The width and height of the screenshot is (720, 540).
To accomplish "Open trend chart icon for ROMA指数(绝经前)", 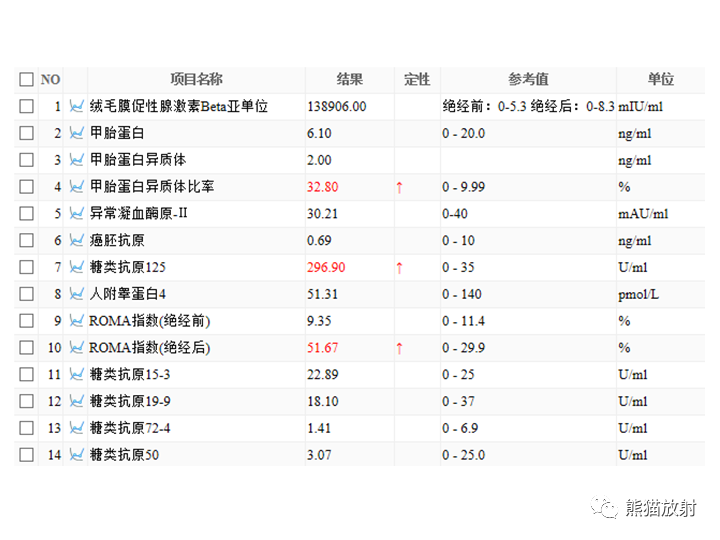I will (x=76, y=321).
